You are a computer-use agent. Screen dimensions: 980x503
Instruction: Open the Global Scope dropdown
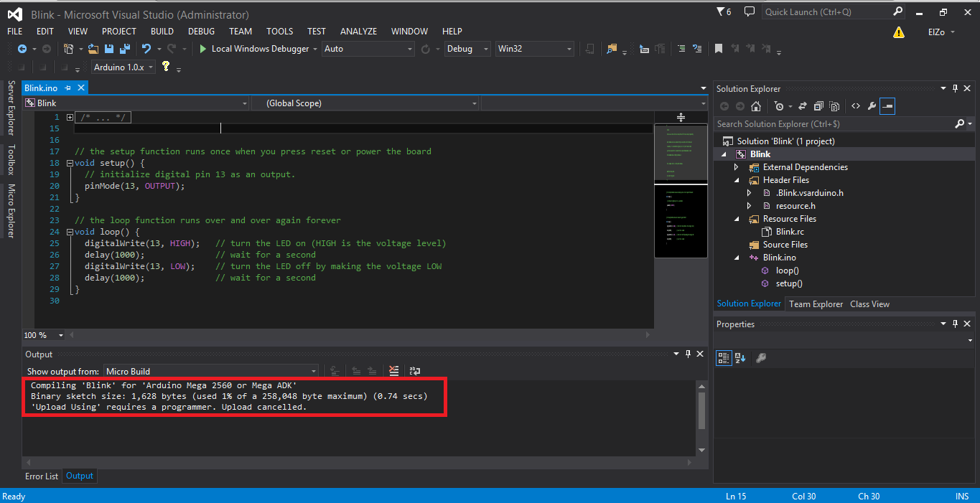pyautogui.click(x=365, y=103)
